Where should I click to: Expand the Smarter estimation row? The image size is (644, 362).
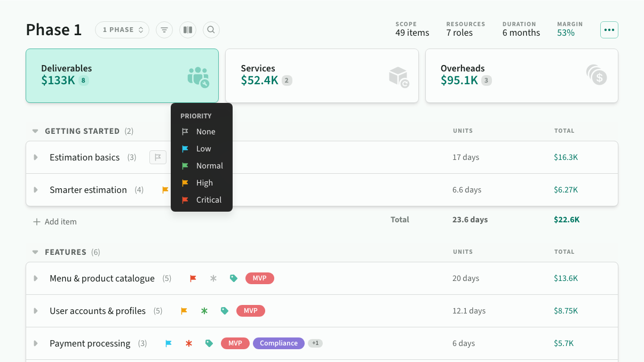tap(36, 190)
